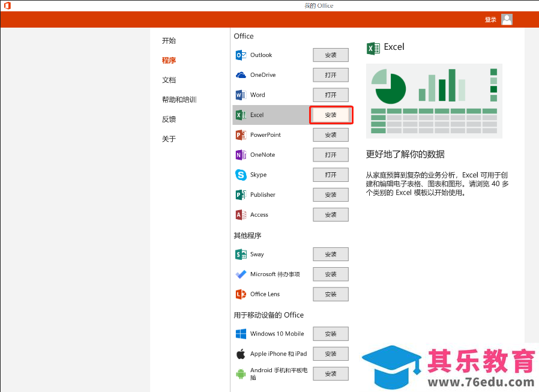Click the large Excel icon in detail pane
The width and height of the screenshot is (539, 392).
click(x=373, y=48)
